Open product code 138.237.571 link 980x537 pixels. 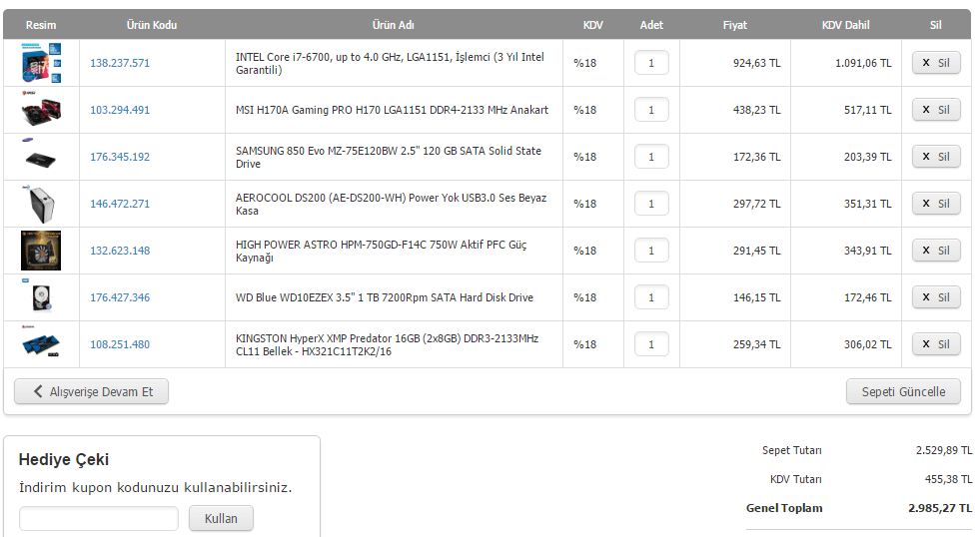coord(120,63)
